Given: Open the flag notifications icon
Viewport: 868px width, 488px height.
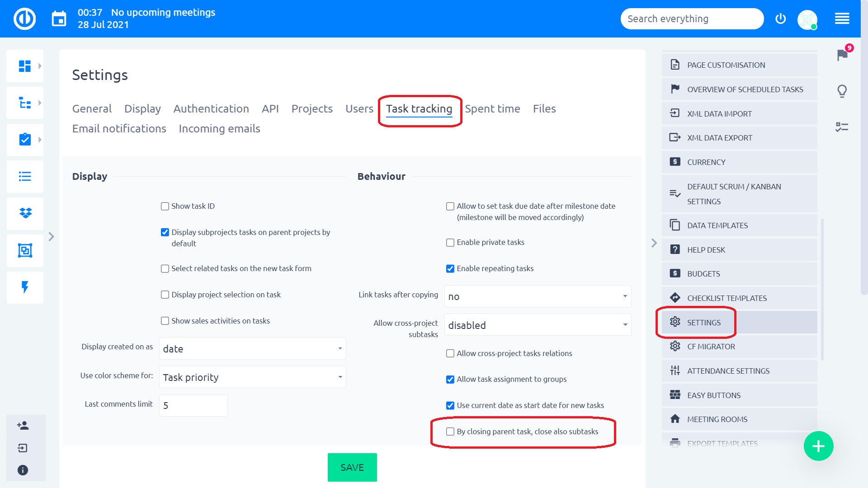Looking at the screenshot, I should point(842,55).
